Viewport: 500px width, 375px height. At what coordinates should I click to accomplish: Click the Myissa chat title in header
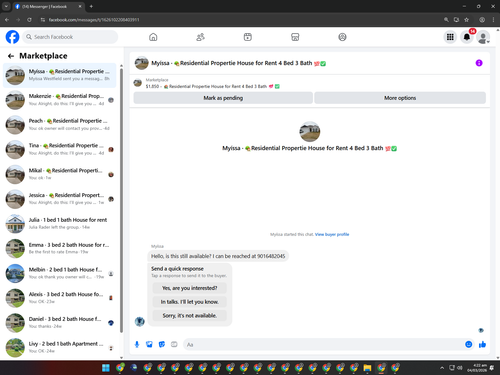coord(238,63)
